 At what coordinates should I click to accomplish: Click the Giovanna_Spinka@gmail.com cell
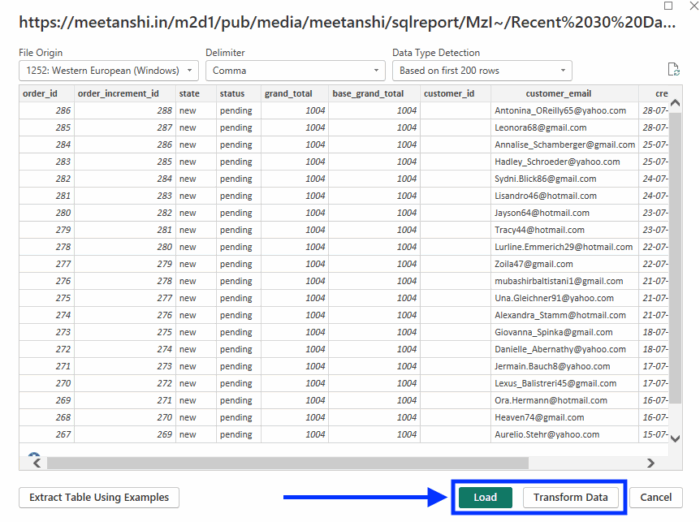tap(564, 332)
